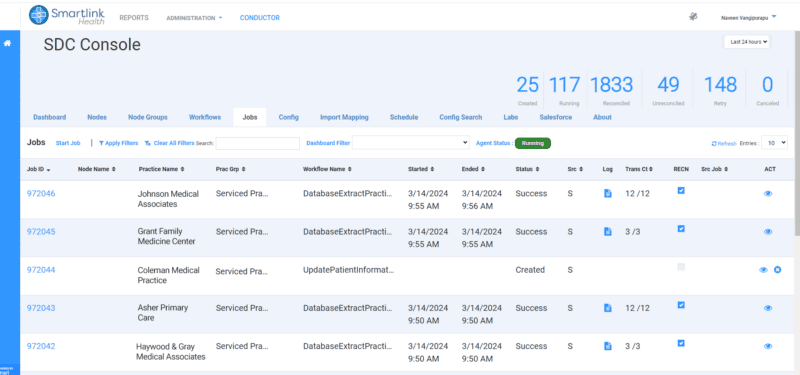Click Clear All Filters link
The height and width of the screenshot is (375, 800).
tap(169, 143)
